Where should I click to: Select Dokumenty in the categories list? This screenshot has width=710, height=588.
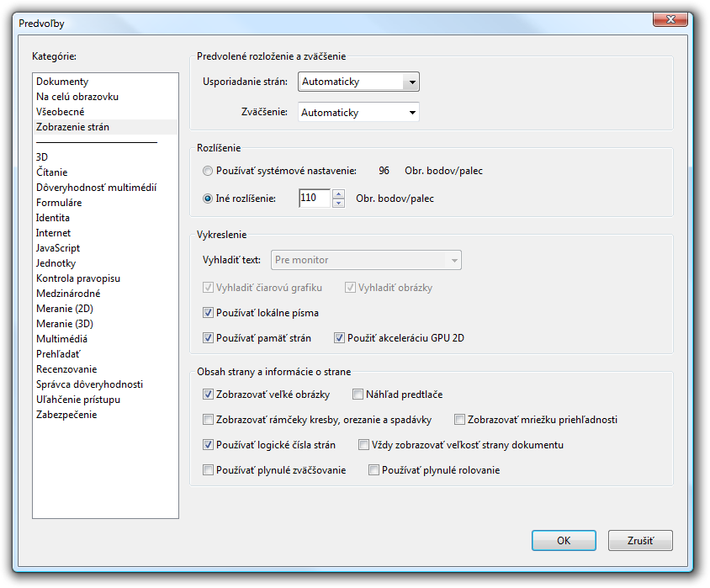tap(62, 82)
